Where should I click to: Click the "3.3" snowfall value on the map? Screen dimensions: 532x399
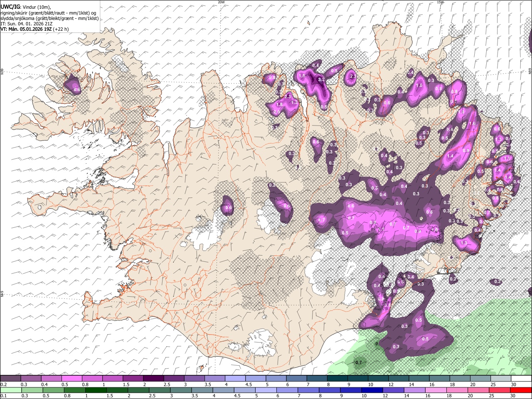(x=321, y=79)
